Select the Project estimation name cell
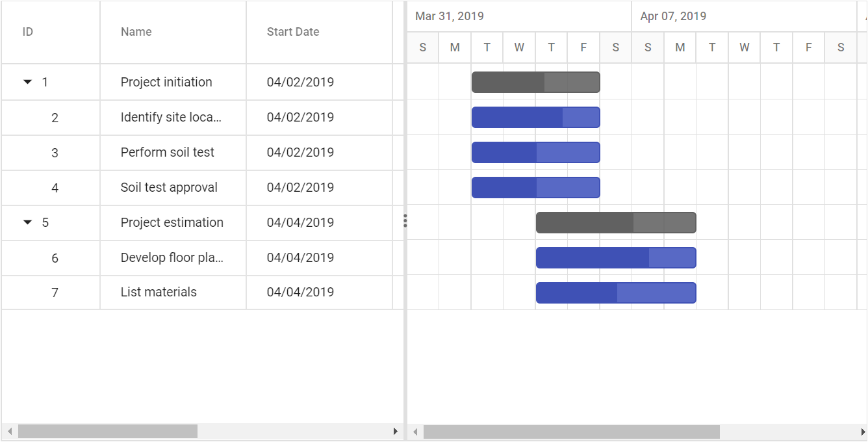This screenshot has width=868, height=442. pyautogui.click(x=173, y=222)
